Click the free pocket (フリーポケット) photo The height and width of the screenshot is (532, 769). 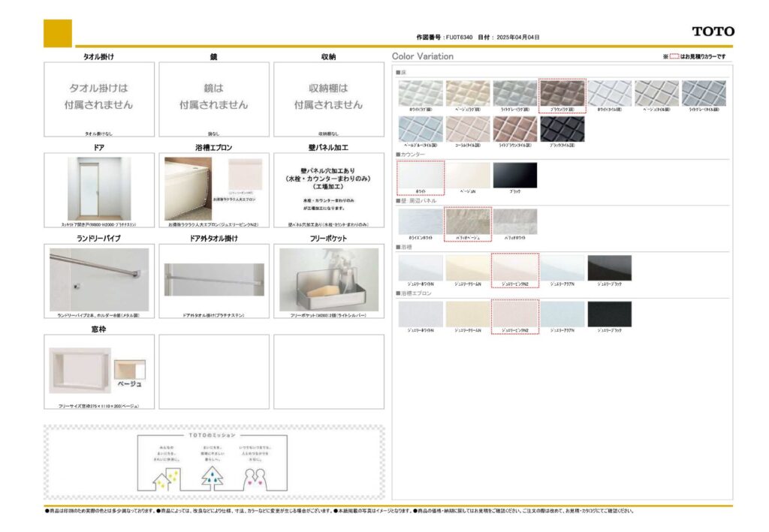pos(329,279)
